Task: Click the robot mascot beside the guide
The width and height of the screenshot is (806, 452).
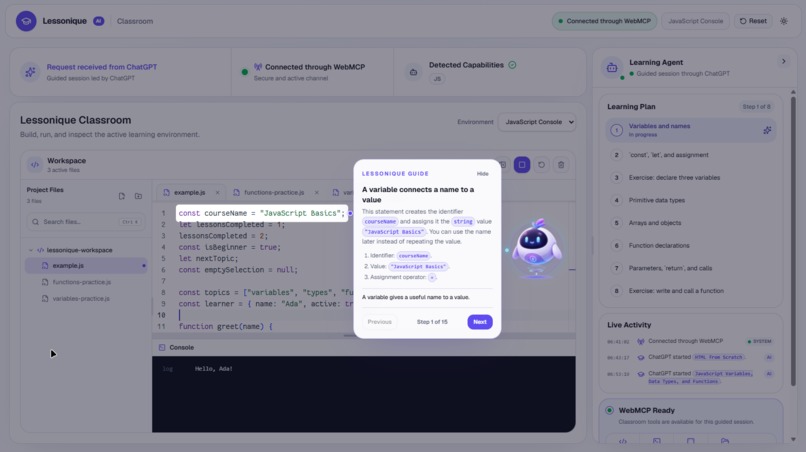Action: (536, 248)
